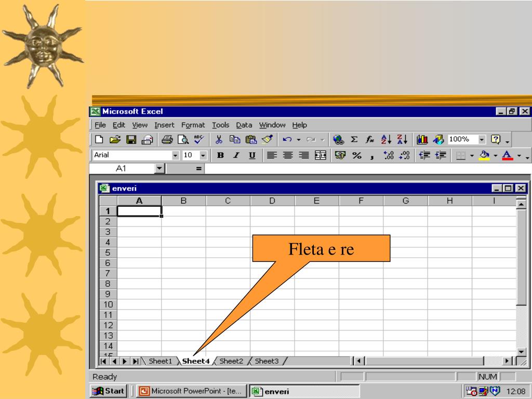Screen dimensions: 532x399
Task: Open the Font Color dropdown arrow
Action: (519, 156)
